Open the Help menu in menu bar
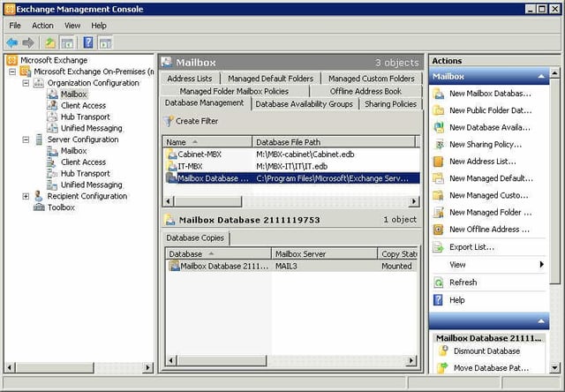This screenshot has height=392, width=565. [98, 26]
